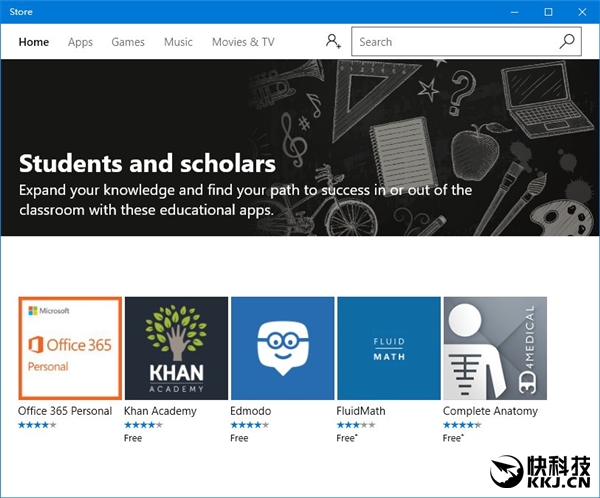Open the FluidMath app tile
The height and width of the screenshot is (498, 600).
pos(388,348)
